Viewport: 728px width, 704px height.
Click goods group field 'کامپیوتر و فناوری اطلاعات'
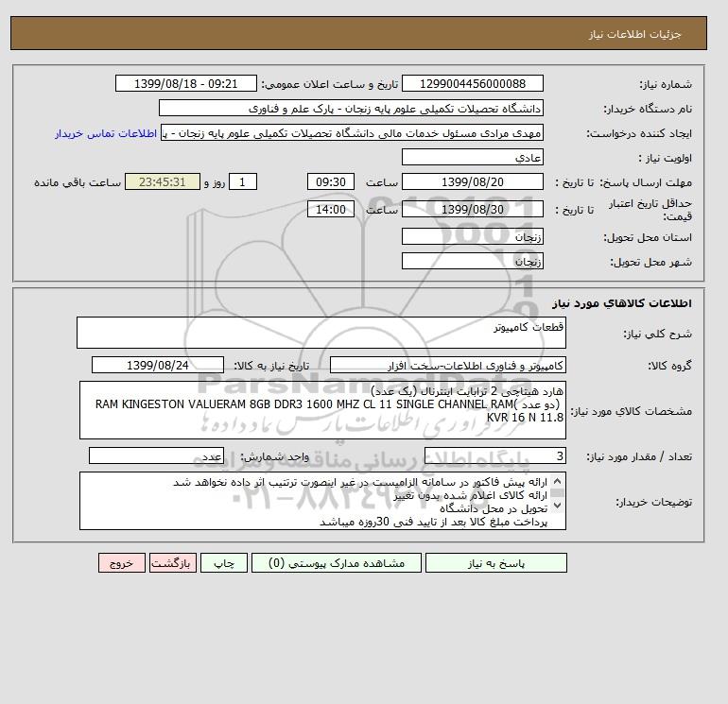pyautogui.click(x=447, y=365)
